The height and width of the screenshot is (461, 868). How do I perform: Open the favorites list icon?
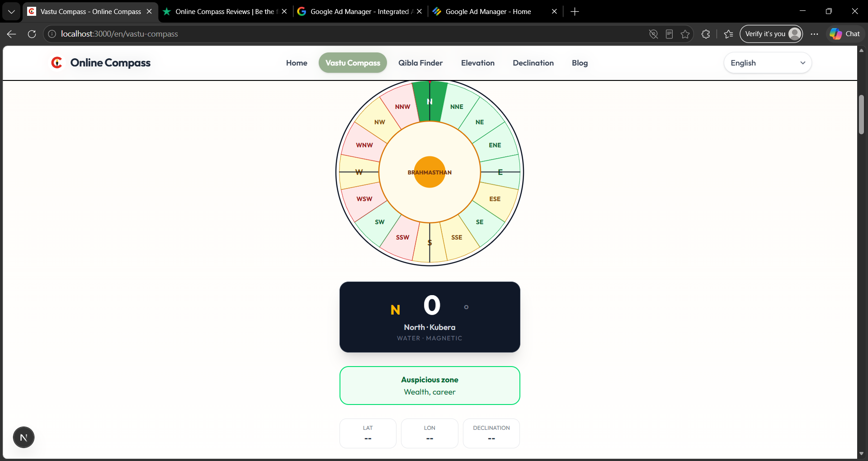tap(728, 34)
